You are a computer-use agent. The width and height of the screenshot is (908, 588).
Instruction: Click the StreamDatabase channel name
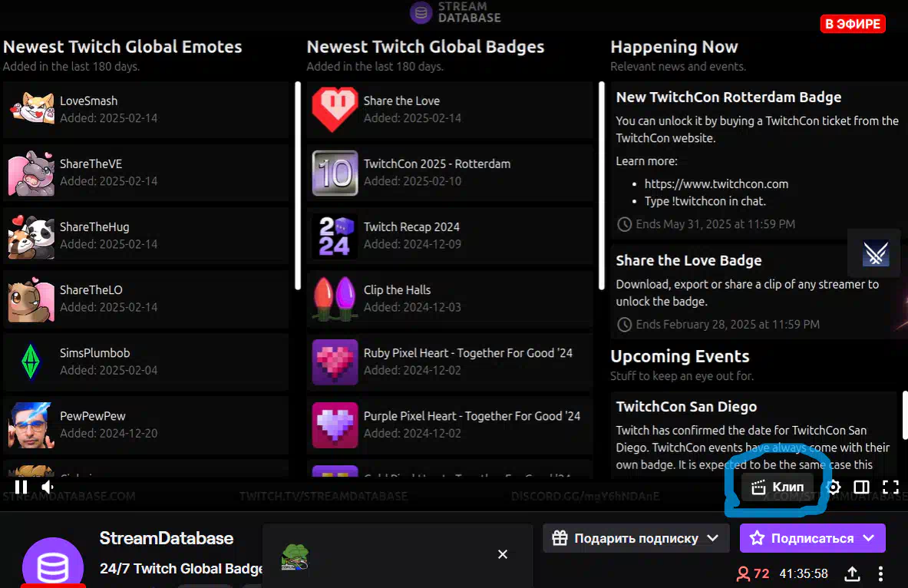pyautogui.click(x=167, y=538)
